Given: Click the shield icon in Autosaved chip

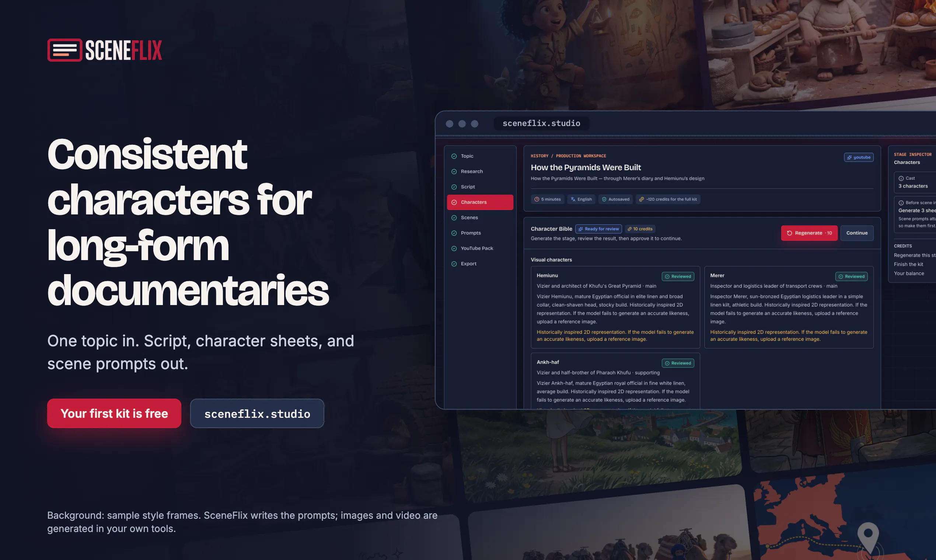Looking at the screenshot, I should (x=604, y=199).
